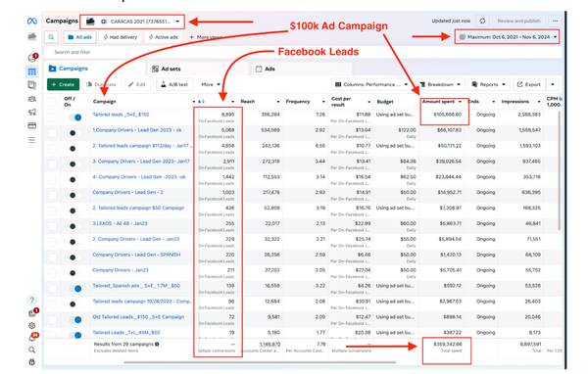Open the All tools hamburger menu icon
The width and height of the screenshot is (588, 374).
tap(32, 140)
